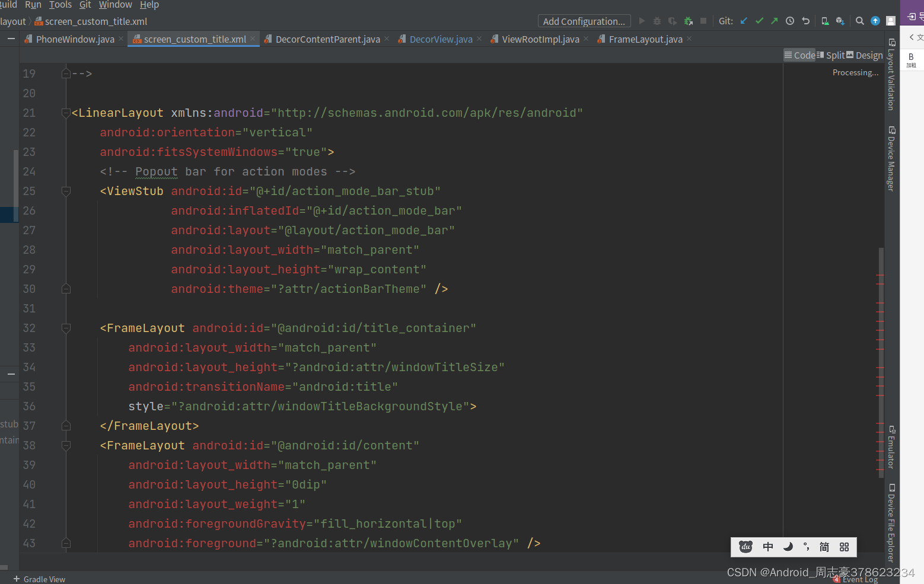The image size is (924, 584).
Task: Open the Event Log panel
Action: [855, 580]
